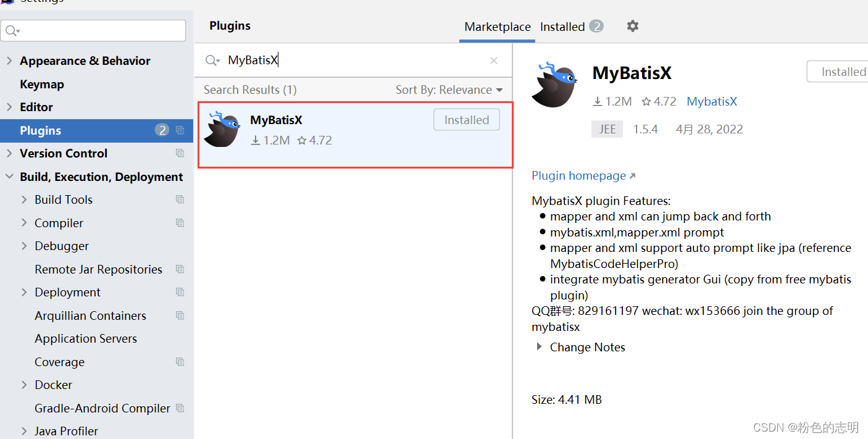Image resolution: width=868 pixels, height=439 pixels.
Task: Click the star rating icon in MyBatisX result
Action: coord(302,141)
